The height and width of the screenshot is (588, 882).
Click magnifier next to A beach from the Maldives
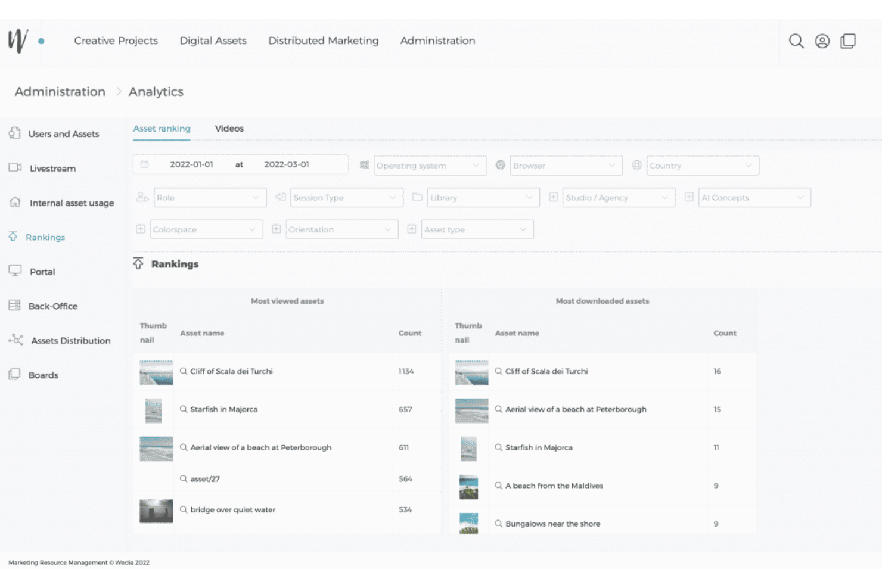coord(499,486)
